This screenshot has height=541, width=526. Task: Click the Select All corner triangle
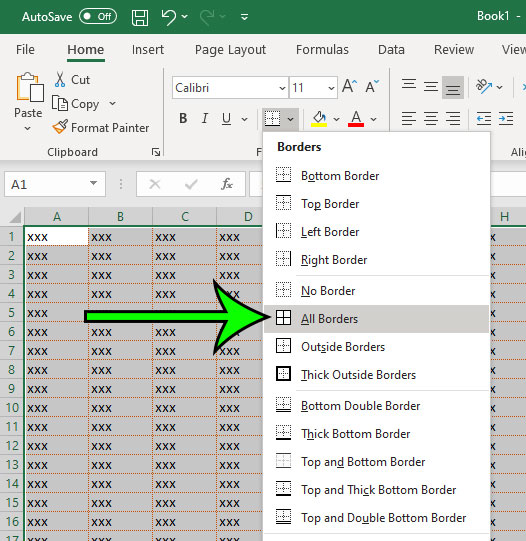15,217
